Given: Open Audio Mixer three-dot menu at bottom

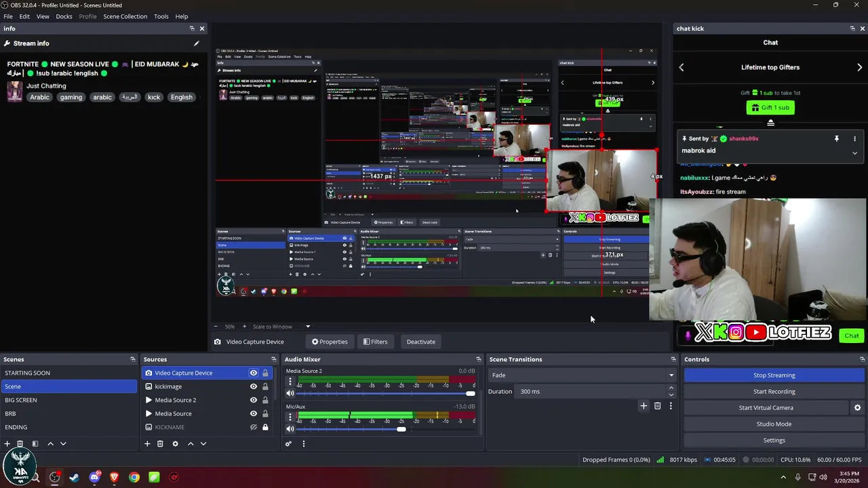Looking at the screenshot, I should (x=303, y=444).
